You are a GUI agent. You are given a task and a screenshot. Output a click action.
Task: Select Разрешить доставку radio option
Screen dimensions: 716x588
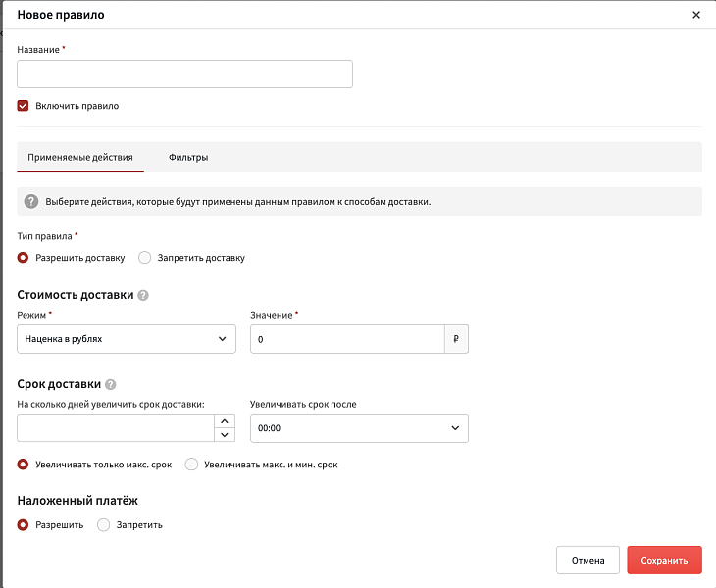pos(24,258)
